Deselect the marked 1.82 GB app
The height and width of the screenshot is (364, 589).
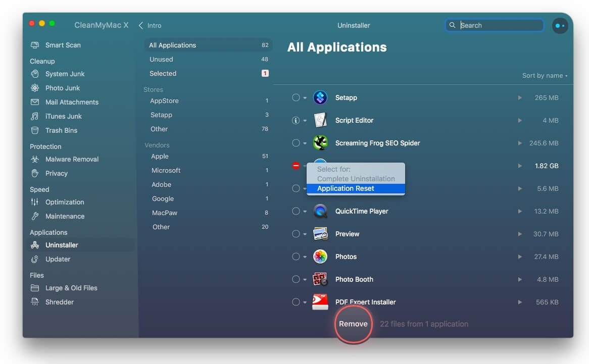click(x=297, y=166)
